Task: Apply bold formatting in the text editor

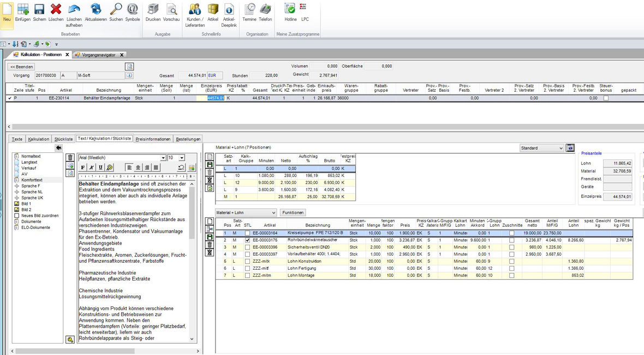Action: pos(83,168)
